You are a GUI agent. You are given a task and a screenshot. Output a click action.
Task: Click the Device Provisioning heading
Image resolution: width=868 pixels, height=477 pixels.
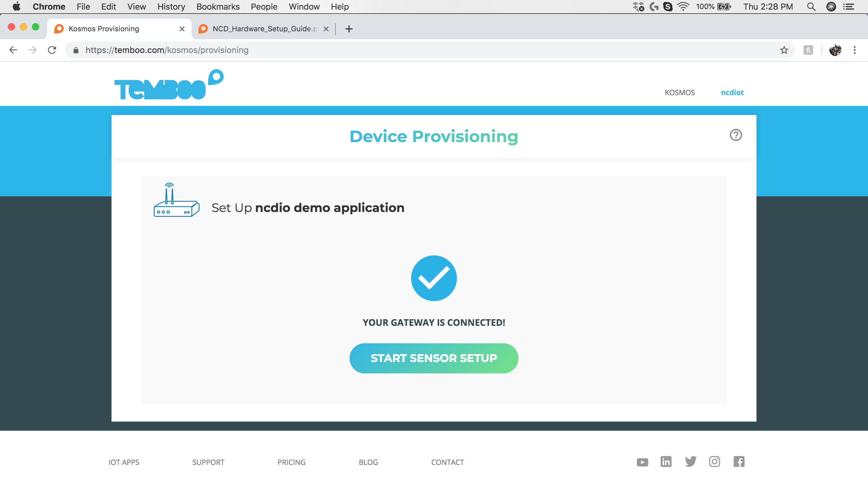tap(434, 136)
